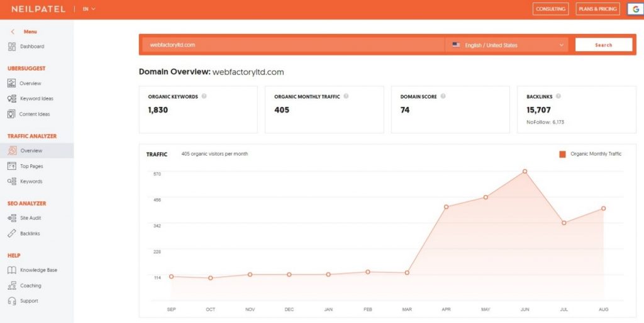Click the Google account icon
Screen dimensions: 644x323
[635, 9]
